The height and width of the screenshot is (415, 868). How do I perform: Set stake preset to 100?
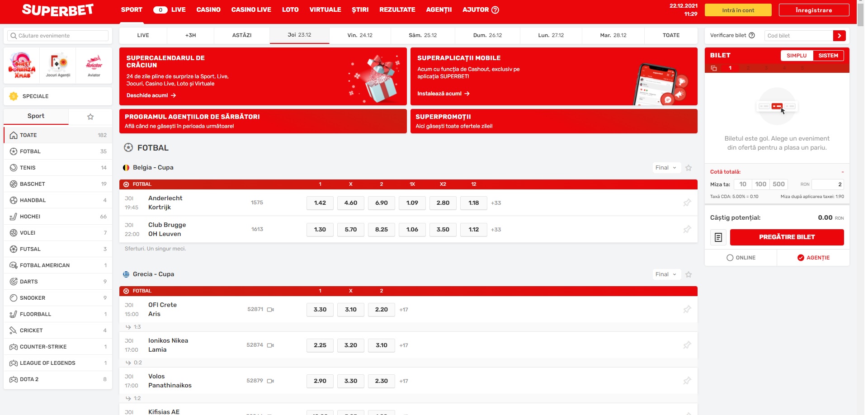761,184
